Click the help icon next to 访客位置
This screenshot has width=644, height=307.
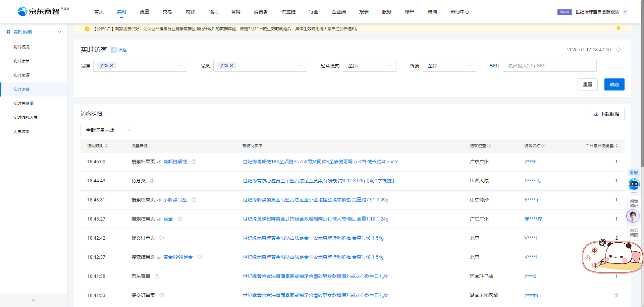(x=489, y=146)
